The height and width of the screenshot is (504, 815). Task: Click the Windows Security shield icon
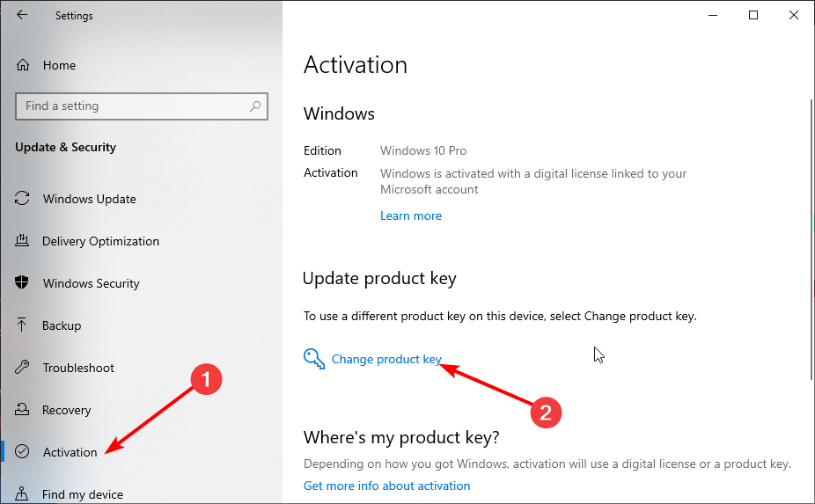pos(22,282)
